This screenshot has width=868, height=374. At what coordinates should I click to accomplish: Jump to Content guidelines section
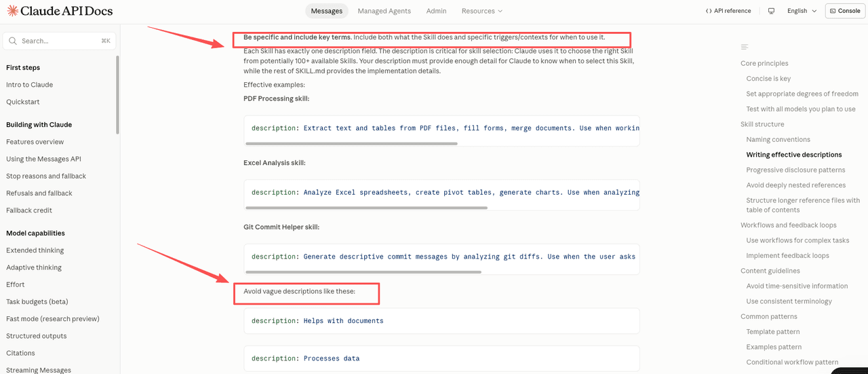tap(770, 271)
